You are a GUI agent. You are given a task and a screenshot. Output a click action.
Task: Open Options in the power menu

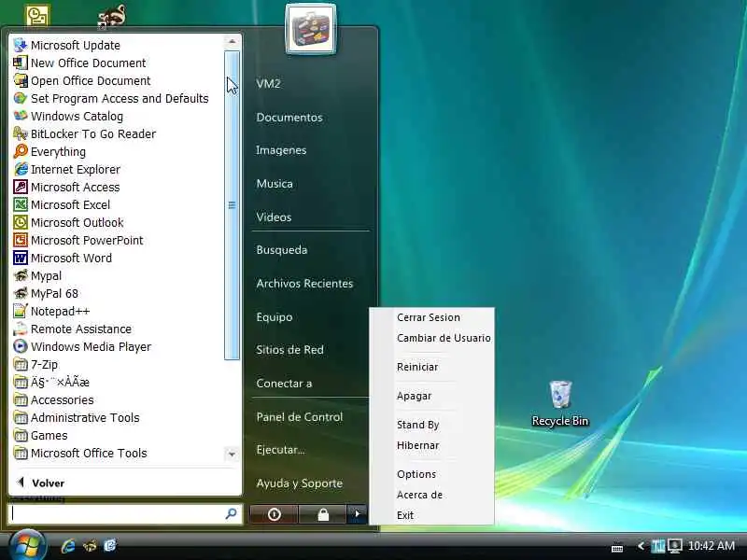(x=416, y=474)
